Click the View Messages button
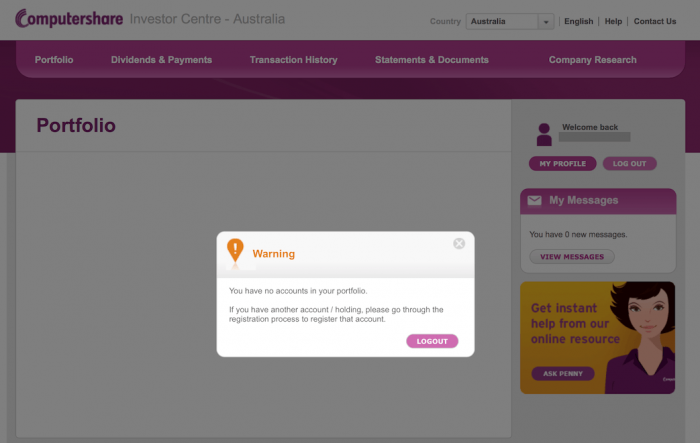The width and height of the screenshot is (700, 443). [572, 257]
